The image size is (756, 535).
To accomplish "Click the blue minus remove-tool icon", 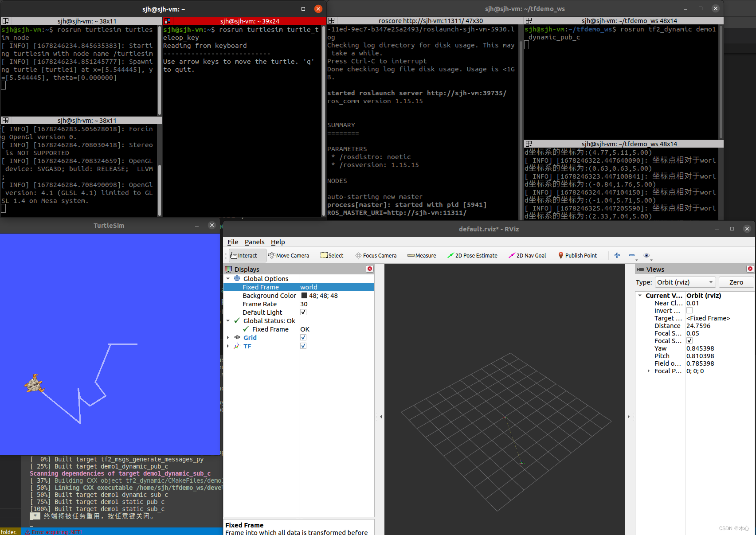I will [x=632, y=255].
